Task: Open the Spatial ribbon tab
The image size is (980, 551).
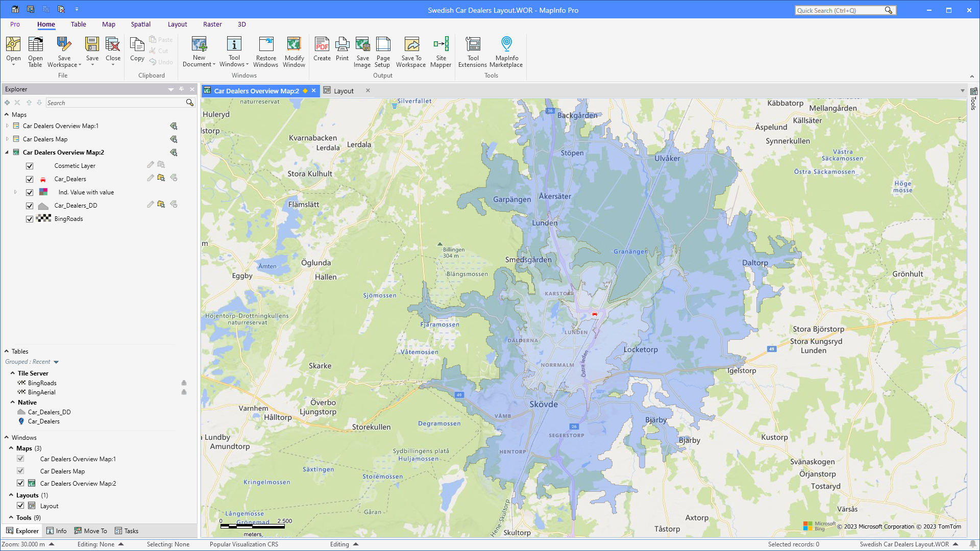Action: click(140, 24)
